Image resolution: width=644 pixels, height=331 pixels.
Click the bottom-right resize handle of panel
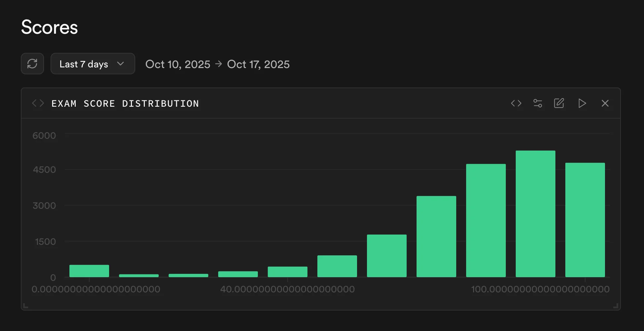[616, 306]
